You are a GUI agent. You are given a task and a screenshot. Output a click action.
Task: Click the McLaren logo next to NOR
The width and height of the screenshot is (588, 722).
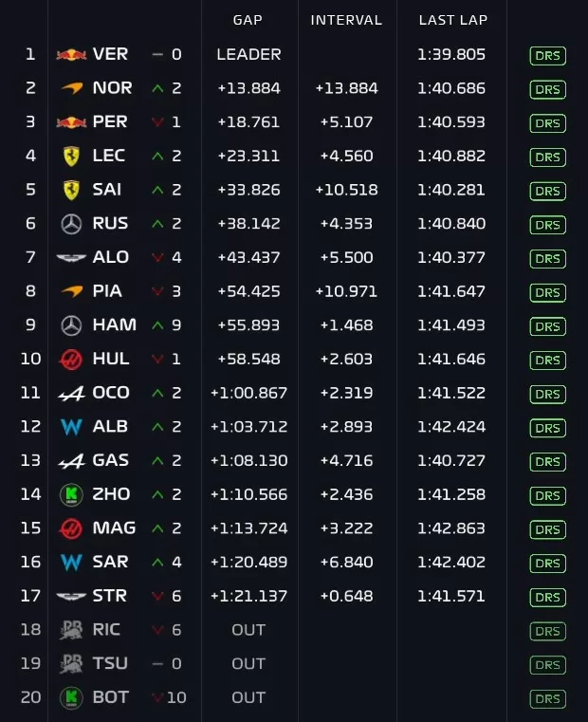pos(71,88)
